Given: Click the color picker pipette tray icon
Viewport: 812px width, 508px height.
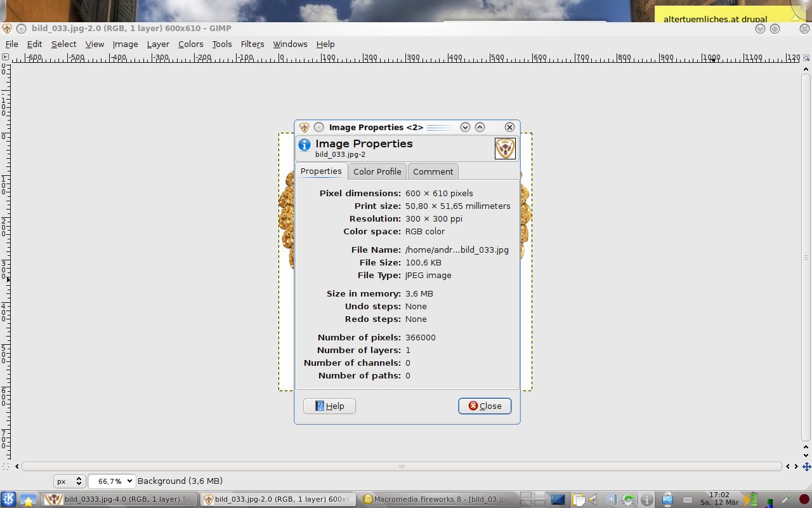Looking at the screenshot, I should (x=786, y=499).
